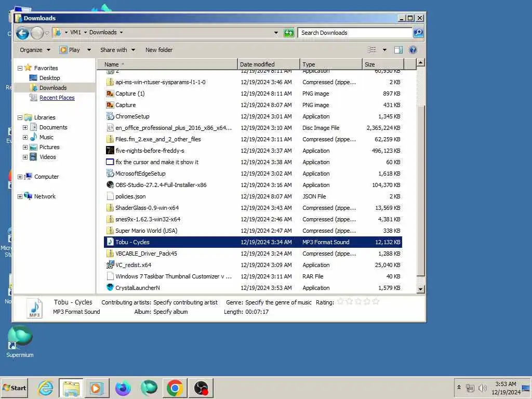Click Specify the genre of music field

[x=278, y=302]
